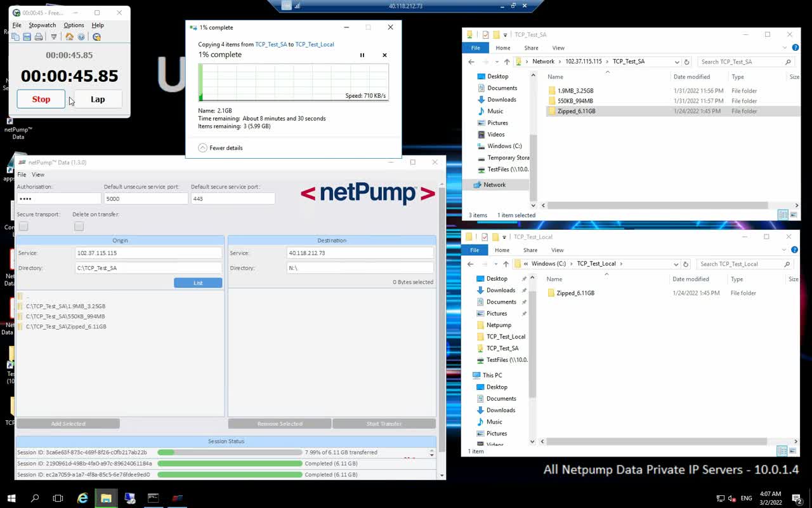Click the 7.99% session progress bar
The width and height of the screenshot is (812, 508).
(x=230, y=453)
